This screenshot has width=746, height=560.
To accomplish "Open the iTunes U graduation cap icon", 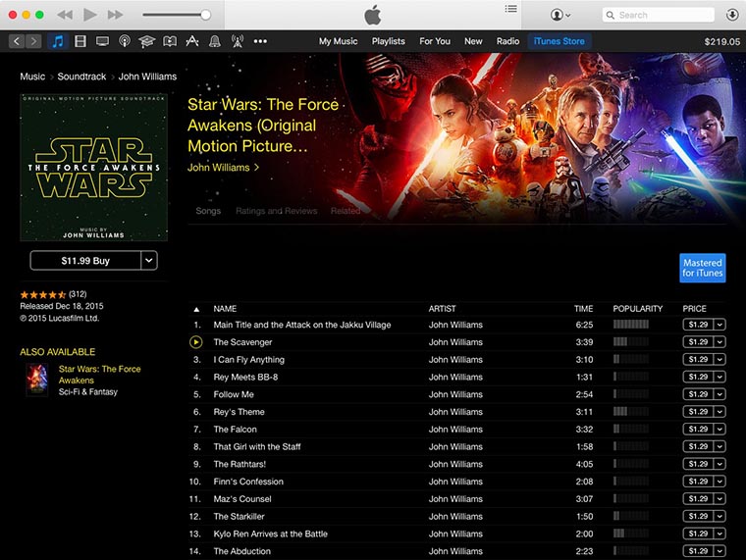I will tap(146, 42).
